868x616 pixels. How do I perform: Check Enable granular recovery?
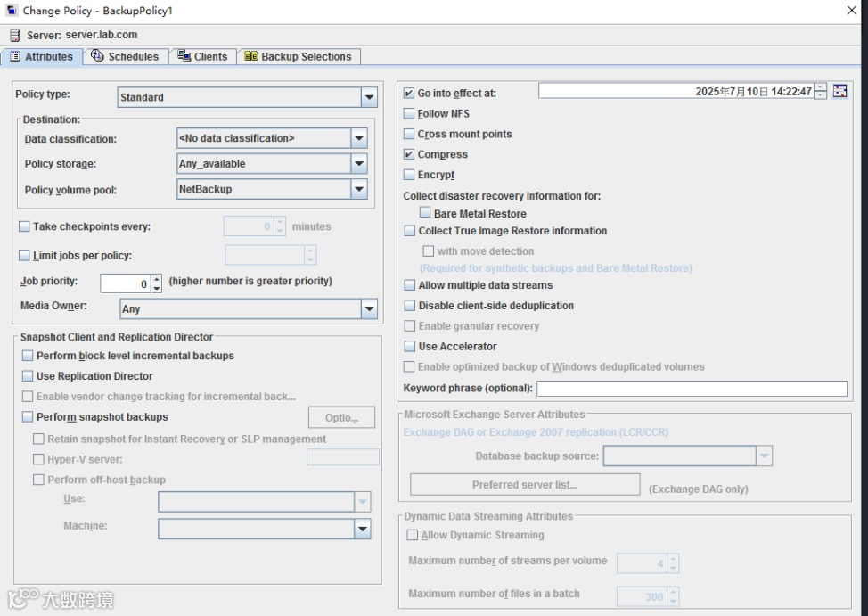[x=410, y=325]
